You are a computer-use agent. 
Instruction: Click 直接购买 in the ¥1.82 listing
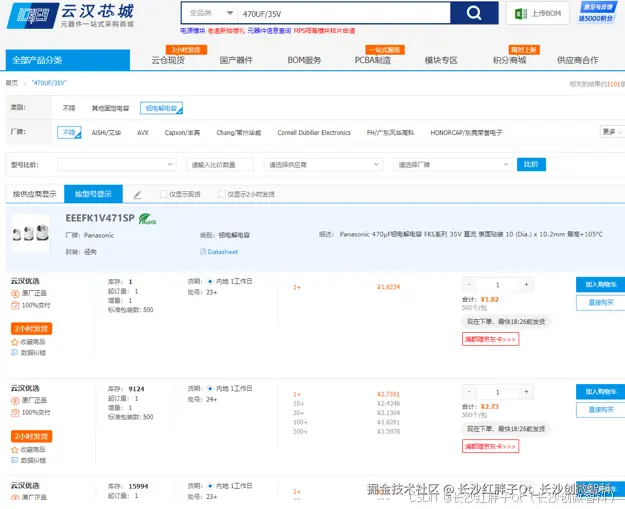pyautogui.click(x=600, y=303)
